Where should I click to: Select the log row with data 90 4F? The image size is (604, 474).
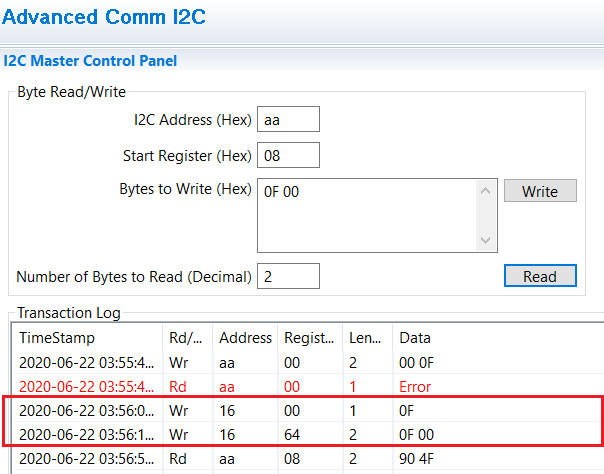308,459
